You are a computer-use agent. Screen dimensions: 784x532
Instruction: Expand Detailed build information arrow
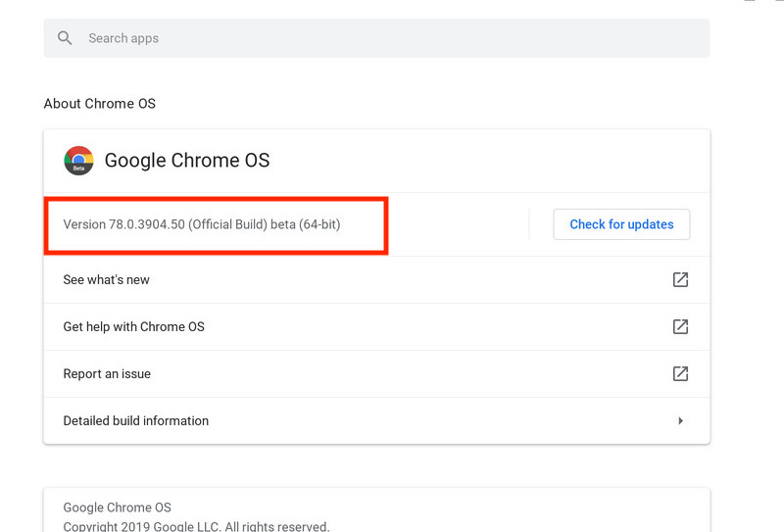tap(680, 420)
